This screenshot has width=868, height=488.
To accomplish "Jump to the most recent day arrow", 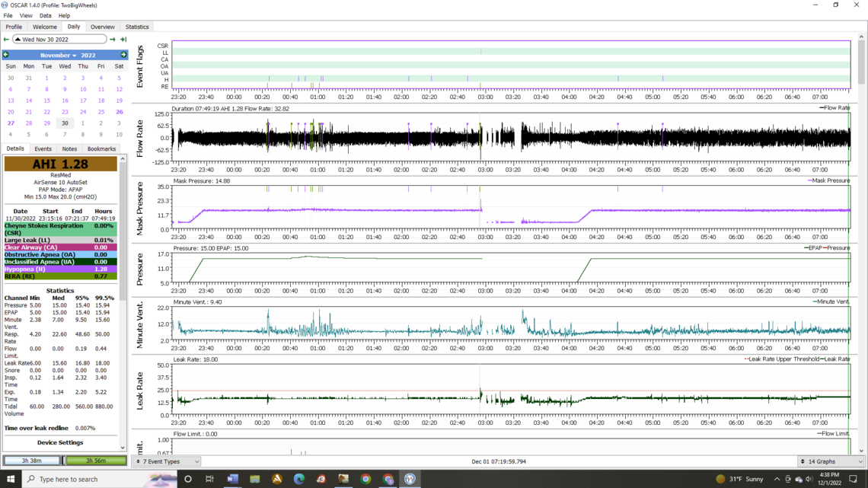I will (123, 40).
